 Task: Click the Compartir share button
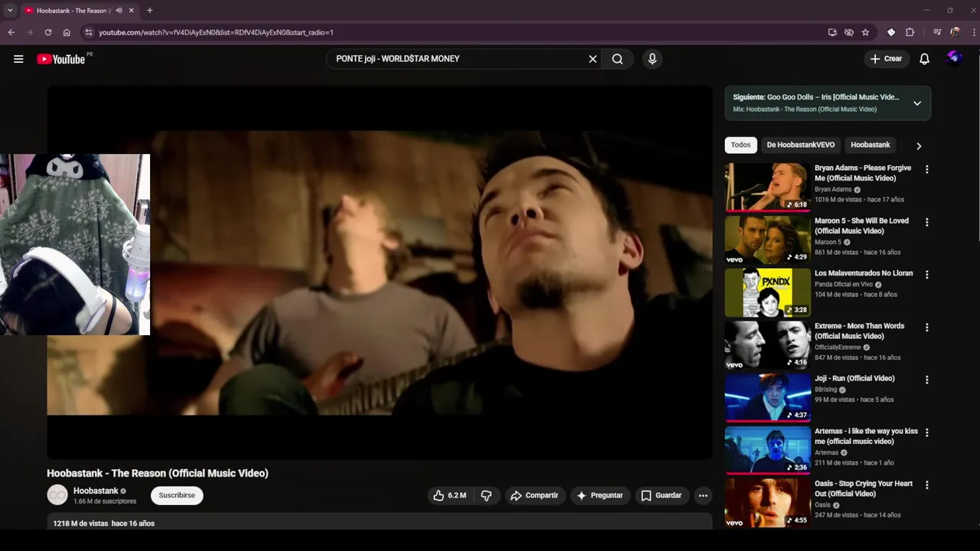click(x=534, y=496)
